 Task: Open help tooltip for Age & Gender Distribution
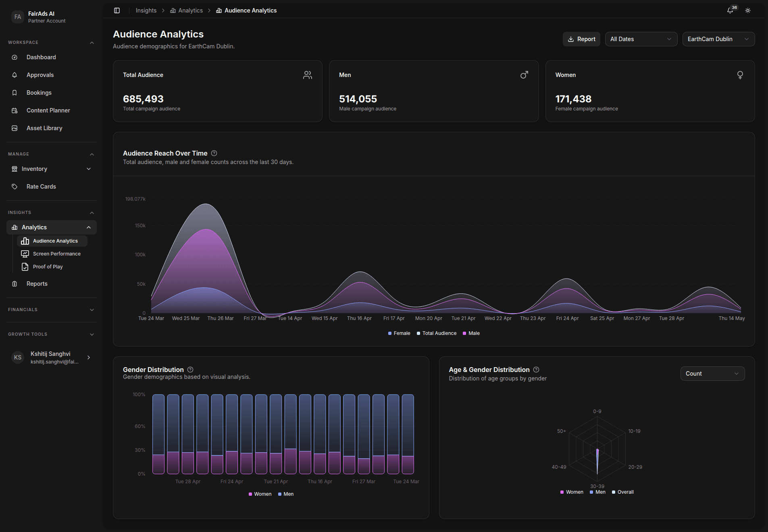536,370
